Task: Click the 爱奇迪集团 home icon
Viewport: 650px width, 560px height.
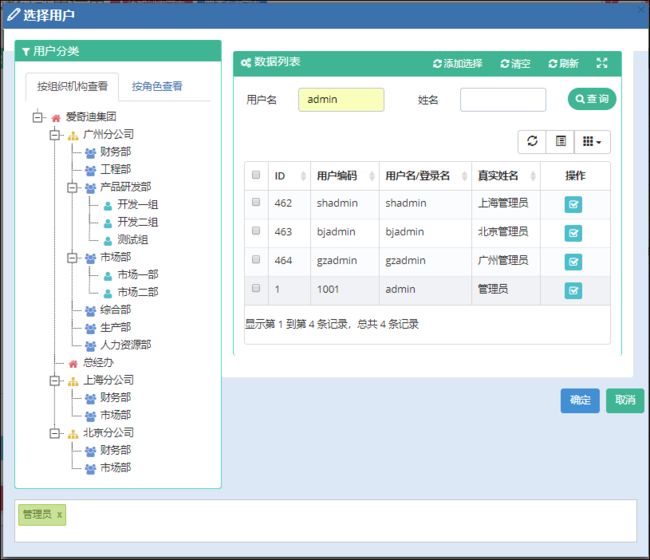Action: (x=56, y=118)
